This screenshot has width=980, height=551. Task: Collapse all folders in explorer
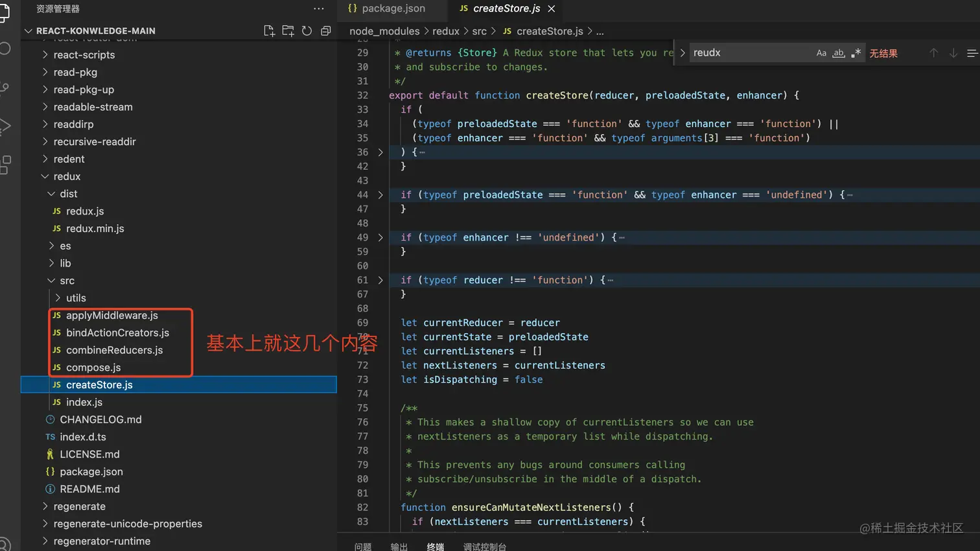click(x=326, y=30)
